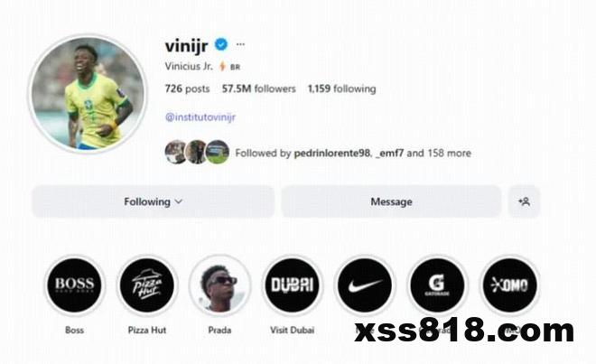Open pedrinlorente98 follower profile link
This screenshot has height=364, width=596.
click(x=331, y=154)
